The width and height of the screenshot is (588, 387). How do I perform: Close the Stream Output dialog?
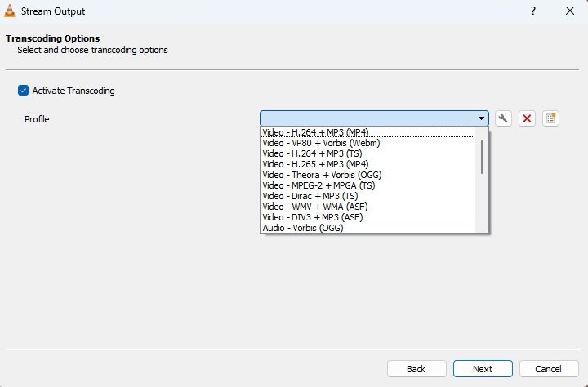pos(569,11)
